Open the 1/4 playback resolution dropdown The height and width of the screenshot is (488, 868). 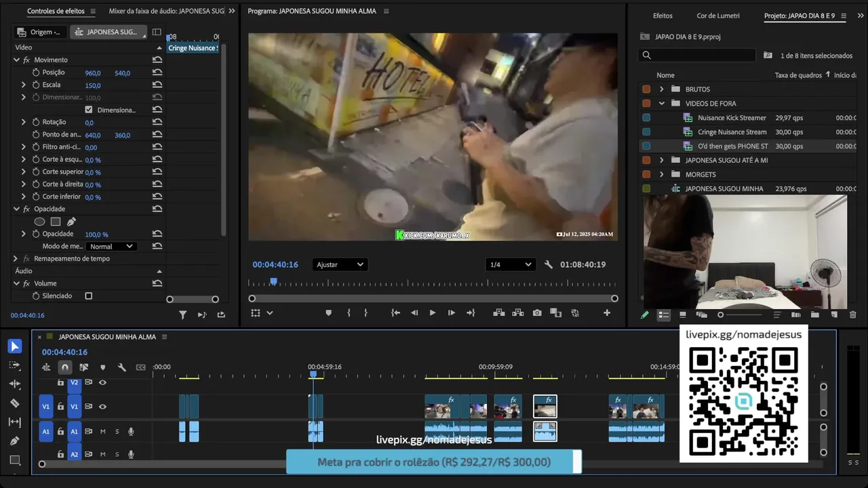510,264
